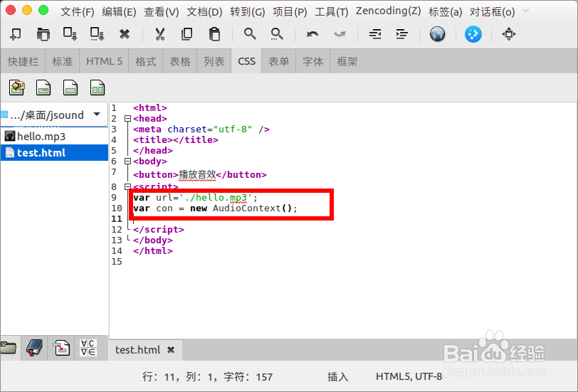Click the Find magnifier icon
This screenshot has height=392, width=578.
tap(250, 34)
